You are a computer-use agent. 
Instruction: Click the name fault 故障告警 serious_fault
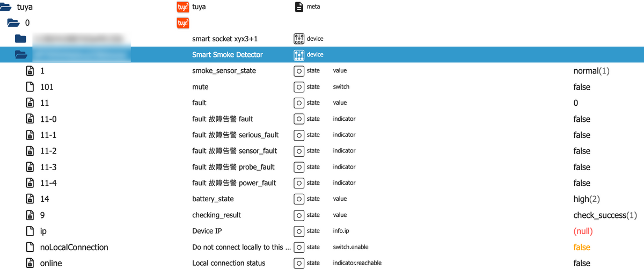235,135
